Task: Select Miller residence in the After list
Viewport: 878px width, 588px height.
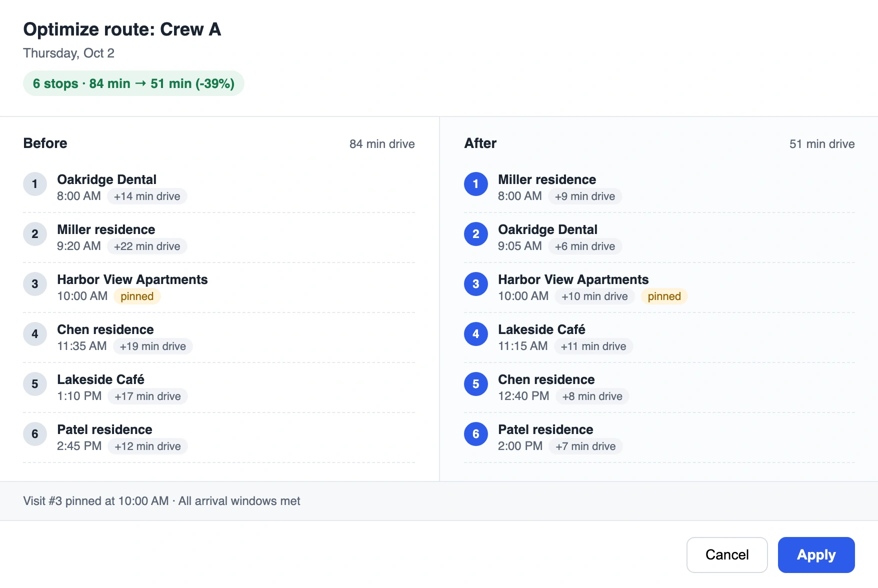Action: [547, 179]
